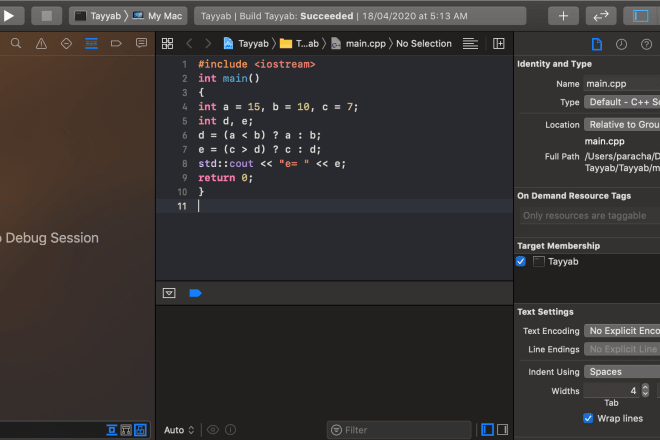Select the Debug navigator icon
The width and height of the screenshot is (660, 440).
(91, 43)
